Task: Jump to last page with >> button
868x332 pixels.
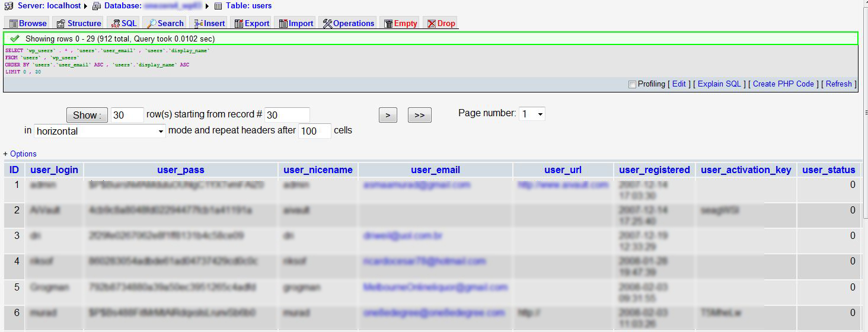Action: pyautogui.click(x=419, y=115)
